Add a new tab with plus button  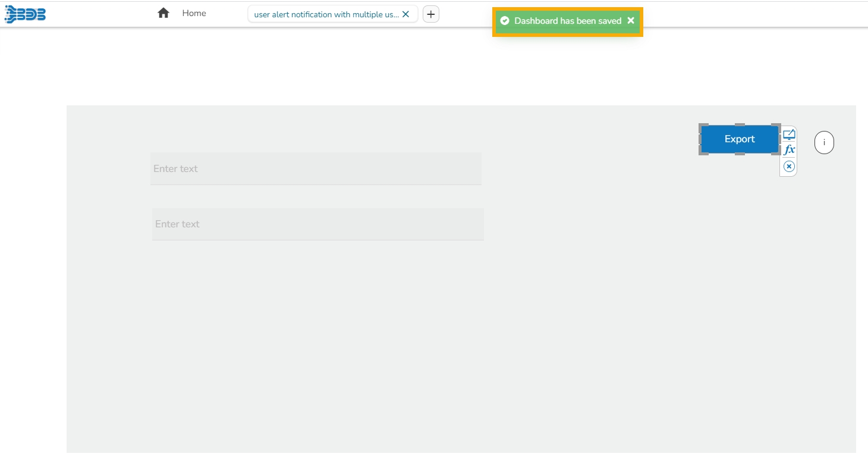431,14
